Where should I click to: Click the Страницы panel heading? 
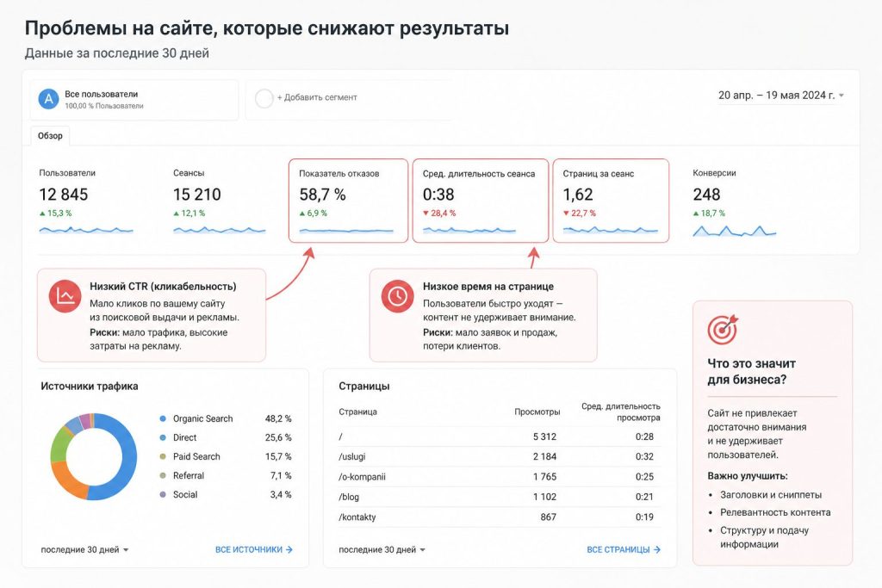click(x=364, y=387)
